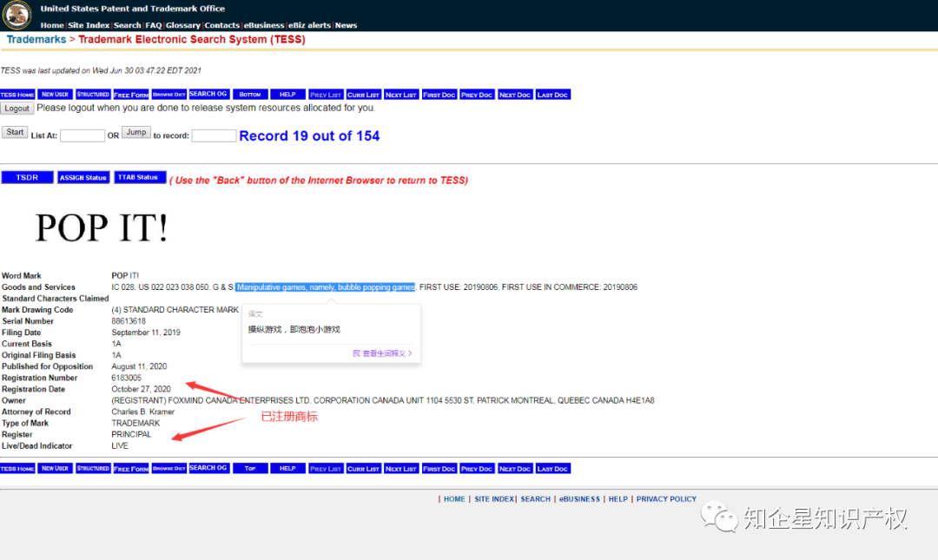Image resolution: width=938 pixels, height=560 pixels.
Task: Go to First Doc in the upper toolbar
Action: (439, 95)
